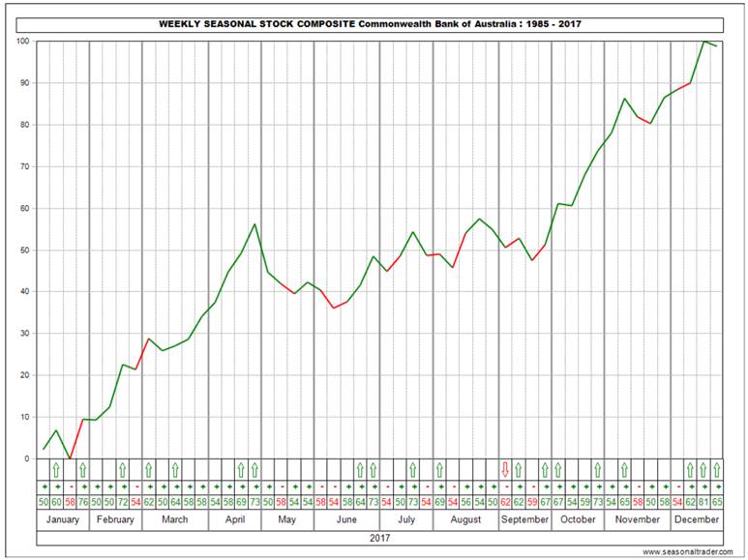Select the up arrow above September's 67
The width and height of the screenshot is (748, 560).
(545, 470)
